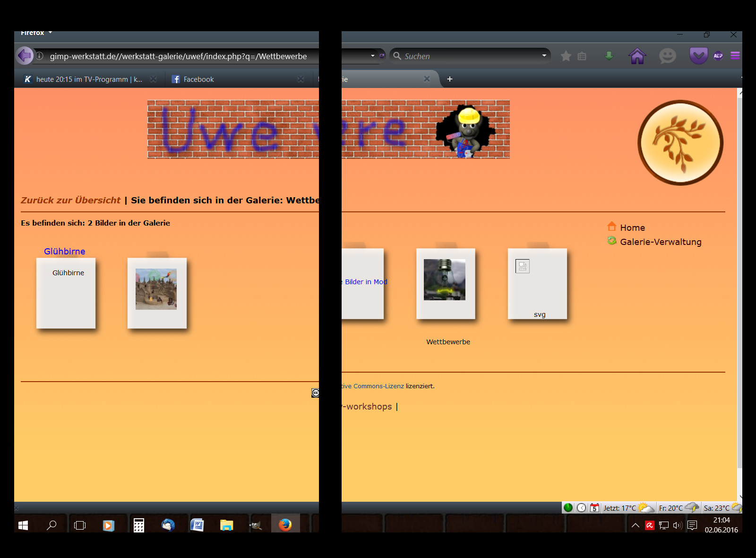Bookmark this page with the star icon

[x=566, y=56]
